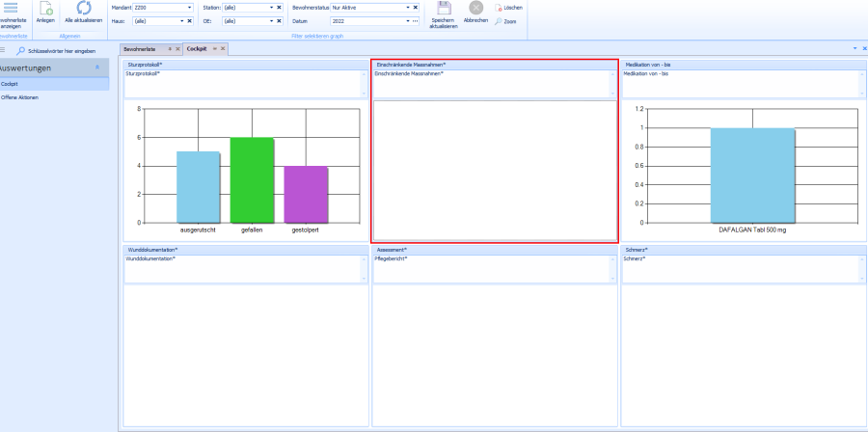Clear the Bewohnerstatus filter with its X
This screenshot has width=868, height=432.
pos(415,8)
